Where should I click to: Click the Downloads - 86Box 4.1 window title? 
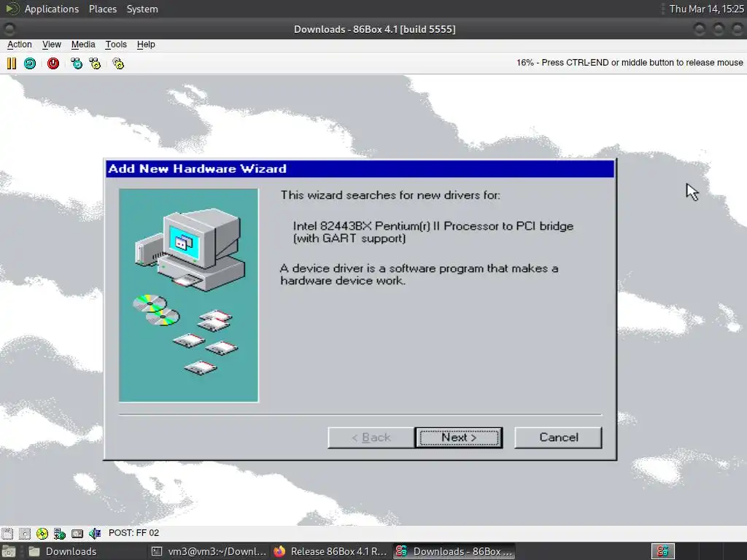[374, 29]
